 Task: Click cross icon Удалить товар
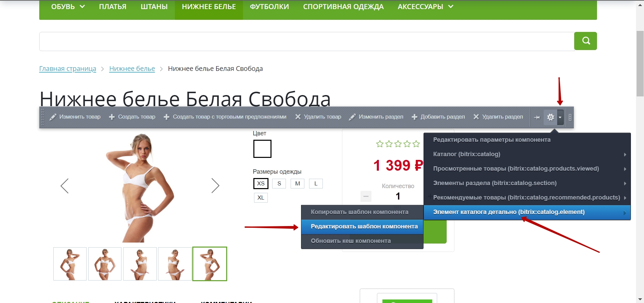point(298,117)
